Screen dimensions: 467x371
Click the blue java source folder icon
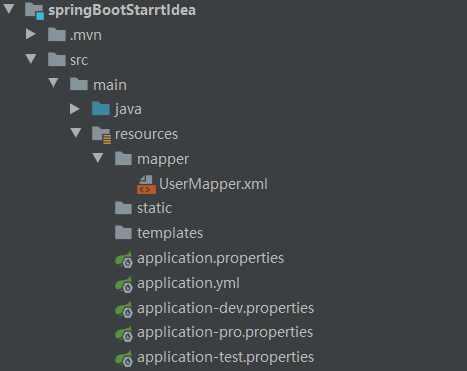coord(101,109)
